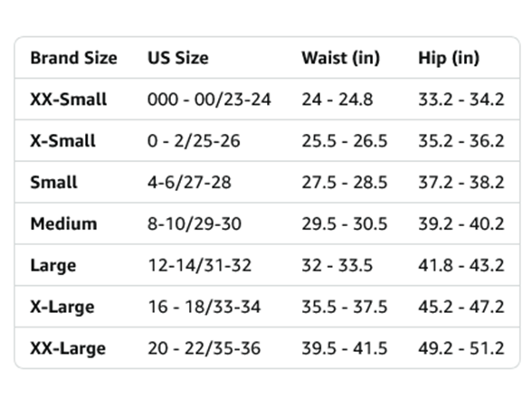Click hip value 49.2 - 51.2
Viewport: 532px width, 399px height.
(x=461, y=348)
